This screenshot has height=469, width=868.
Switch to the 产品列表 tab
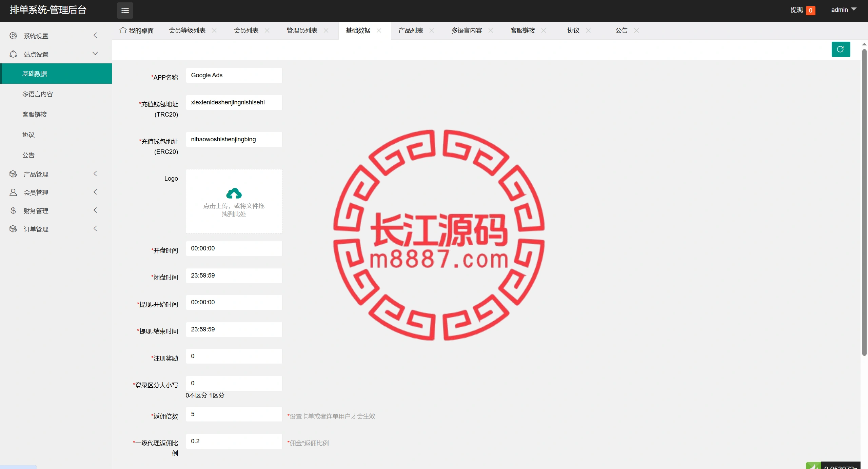[411, 30]
